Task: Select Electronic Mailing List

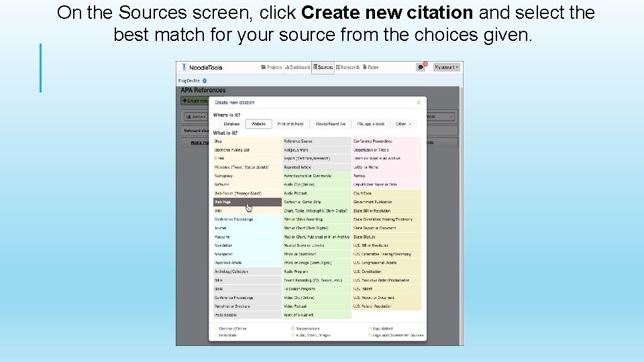Action: [x=248, y=149]
